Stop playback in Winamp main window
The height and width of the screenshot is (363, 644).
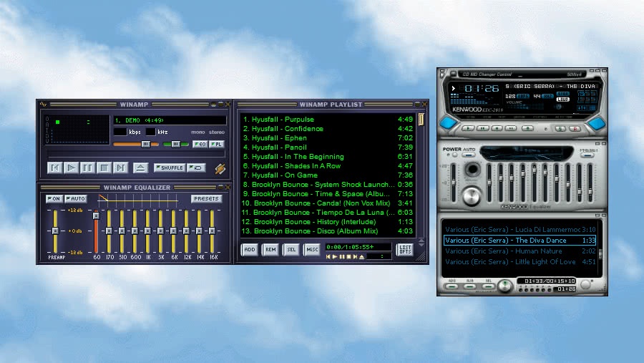tap(104, 168)
